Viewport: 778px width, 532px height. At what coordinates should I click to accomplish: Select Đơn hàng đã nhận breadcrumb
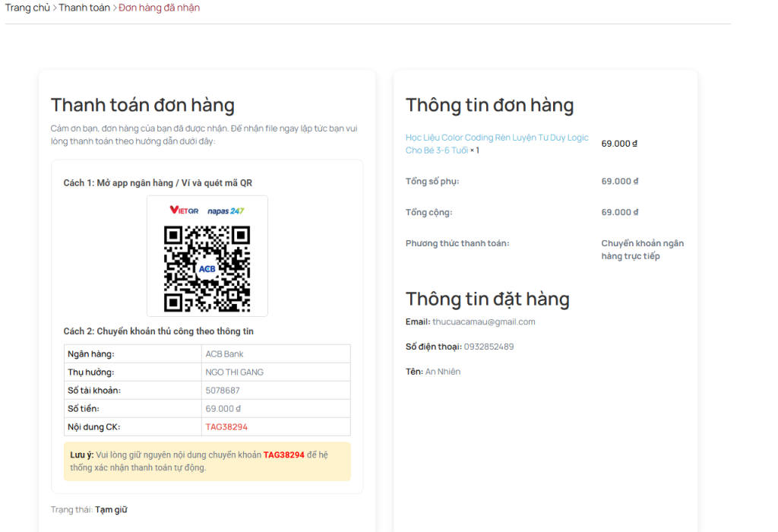pyautogui.click(x=159, y=8)
